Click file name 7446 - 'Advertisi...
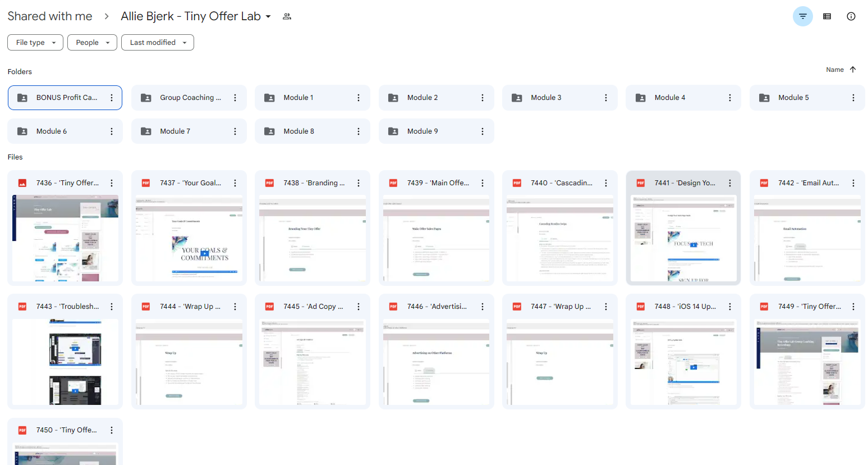Screen dimensions: 868x465 (x=437, y=307)
